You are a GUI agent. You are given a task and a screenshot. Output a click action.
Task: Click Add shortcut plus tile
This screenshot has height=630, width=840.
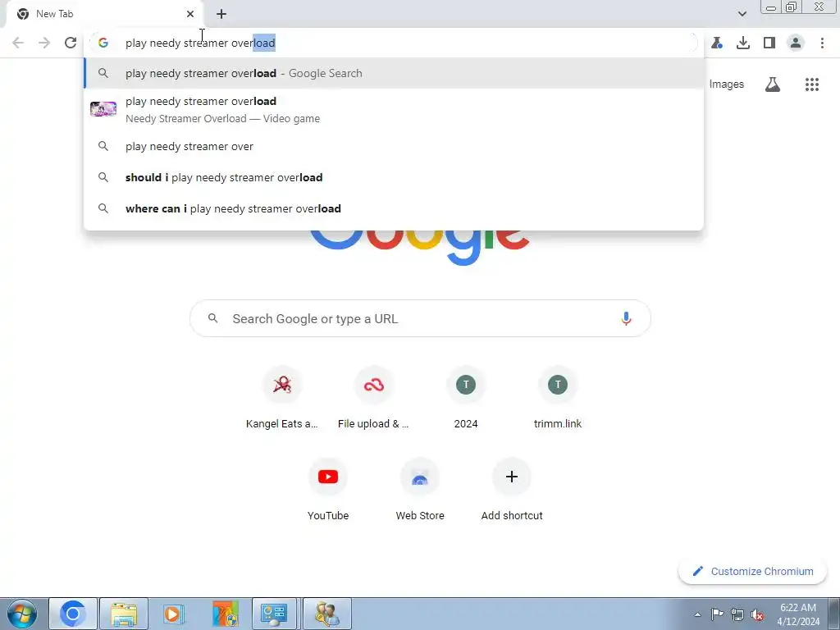tap(512, 490)
